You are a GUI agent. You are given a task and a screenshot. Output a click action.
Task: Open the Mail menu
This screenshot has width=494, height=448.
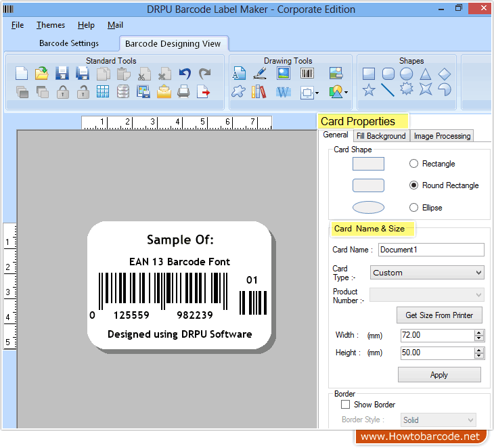coord(115,25)
